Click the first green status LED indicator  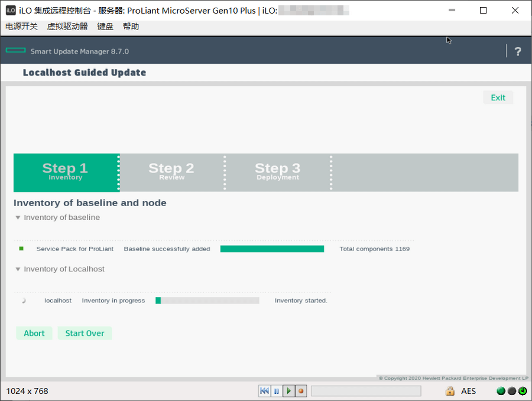pos(501,391)
